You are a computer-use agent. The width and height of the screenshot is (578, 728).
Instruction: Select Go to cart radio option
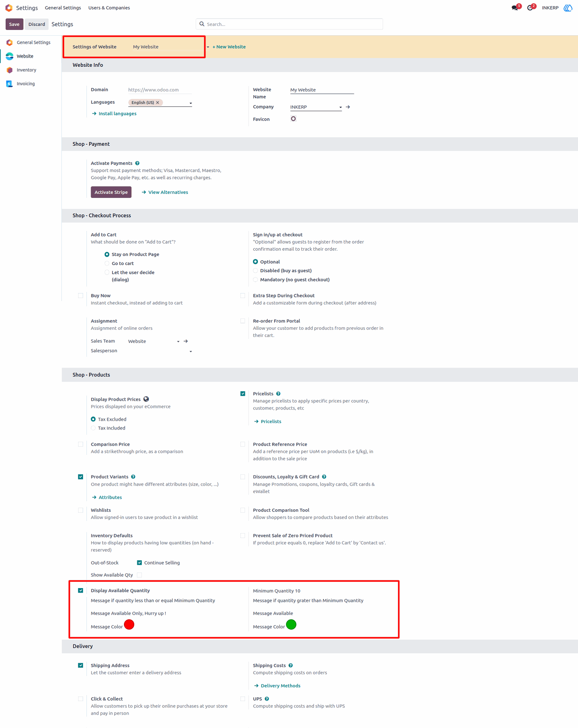pyautogui.click(x=107, y=264)
